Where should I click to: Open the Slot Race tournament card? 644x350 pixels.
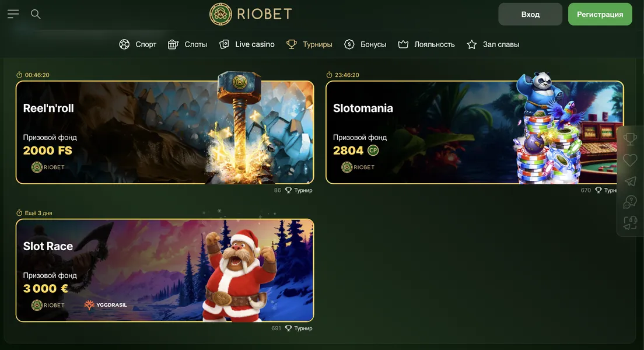[x=164, y=270]
